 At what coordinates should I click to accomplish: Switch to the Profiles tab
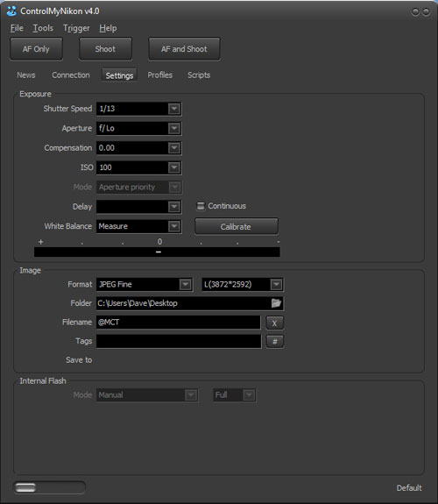[x=160, y=75]
